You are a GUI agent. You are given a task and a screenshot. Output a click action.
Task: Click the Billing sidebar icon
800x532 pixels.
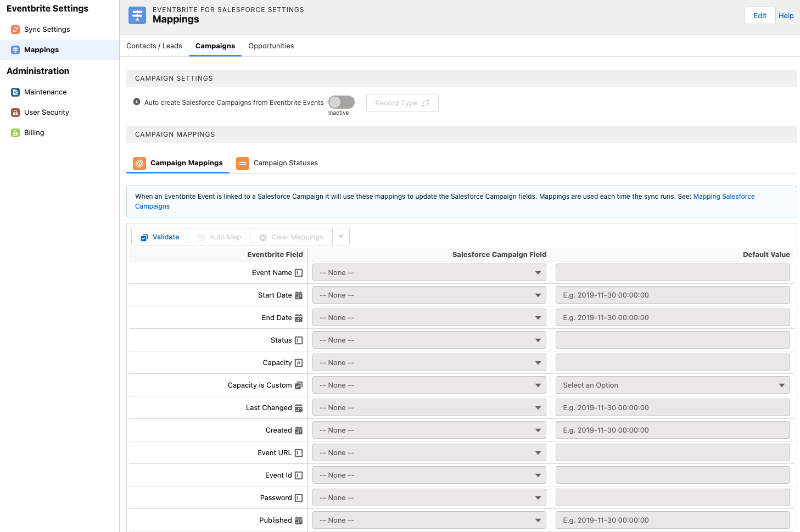[x=15, y=133]
